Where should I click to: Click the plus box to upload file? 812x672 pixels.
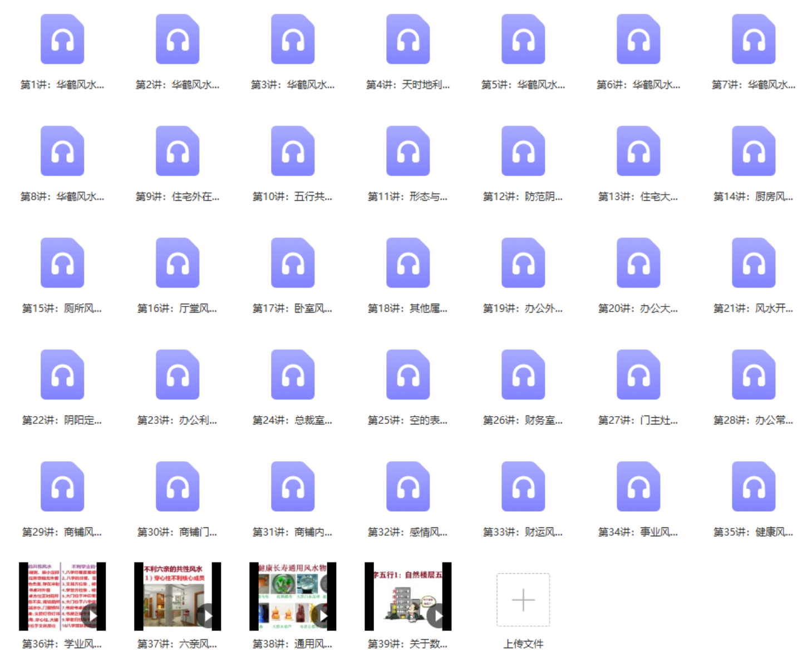[523, 600]
